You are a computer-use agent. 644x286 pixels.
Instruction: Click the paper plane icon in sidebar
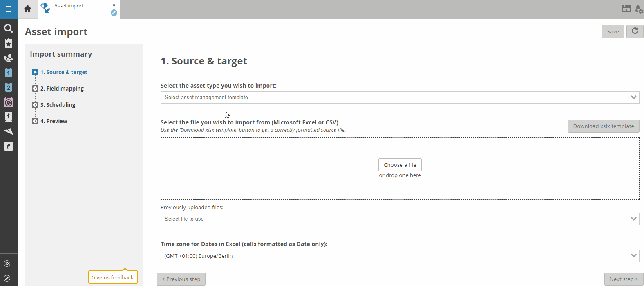(8, 131)
